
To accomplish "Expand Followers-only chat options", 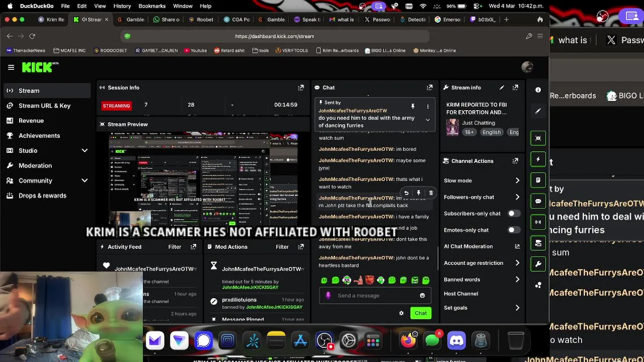I will coord(517,197).
